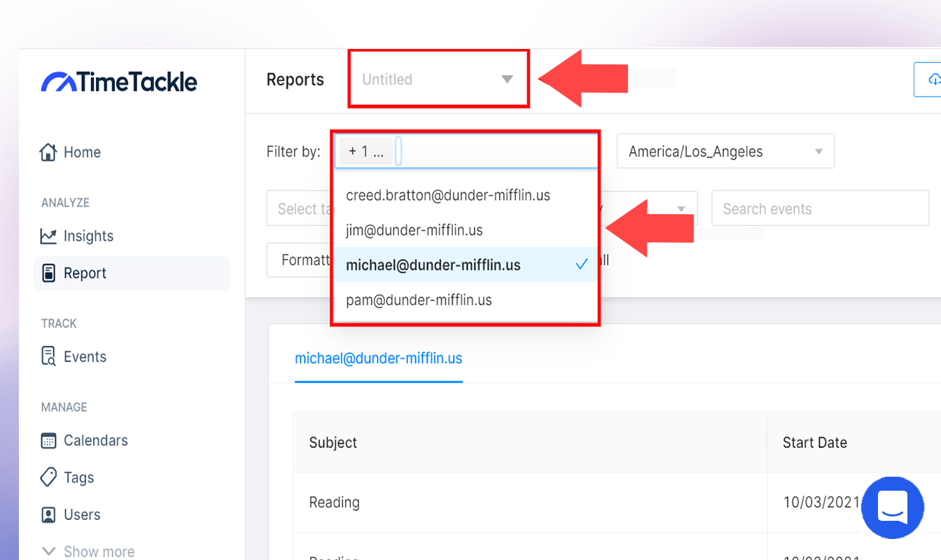
Task: Click the Insights chart icon
Action: tap(48, 236)
